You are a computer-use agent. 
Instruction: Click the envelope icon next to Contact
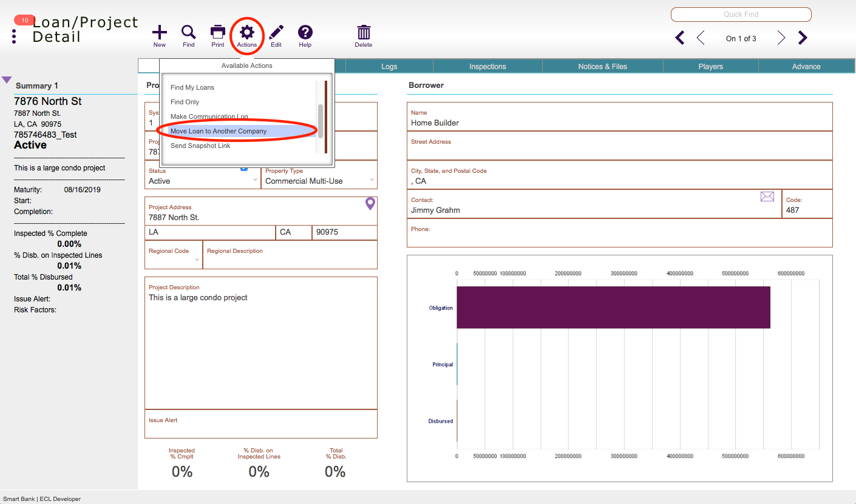tap(767, 197)
